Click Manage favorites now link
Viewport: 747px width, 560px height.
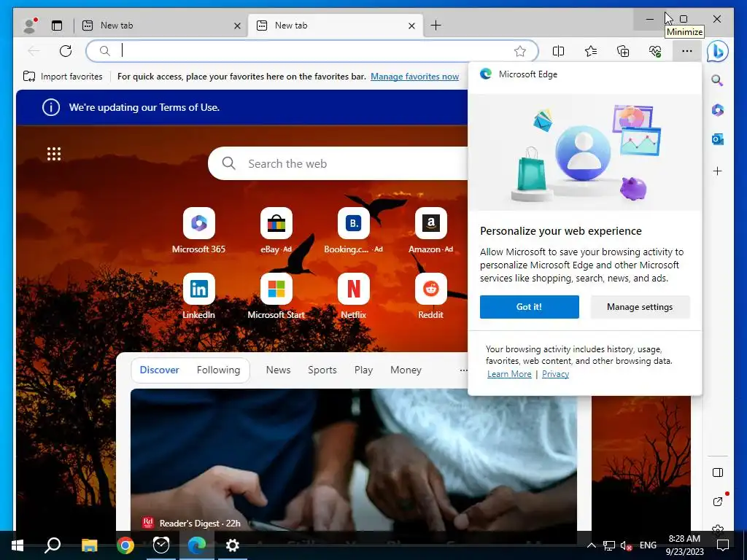414,76
